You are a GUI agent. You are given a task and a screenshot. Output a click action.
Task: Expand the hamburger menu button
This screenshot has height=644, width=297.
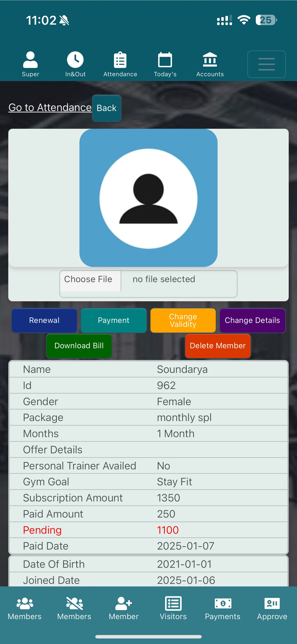coord(267,64)
